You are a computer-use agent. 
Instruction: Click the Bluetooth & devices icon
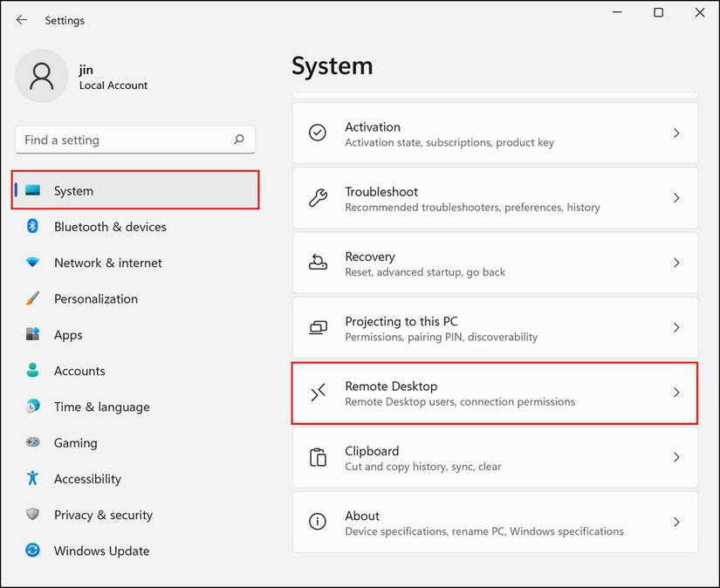(x=33, y=227)
